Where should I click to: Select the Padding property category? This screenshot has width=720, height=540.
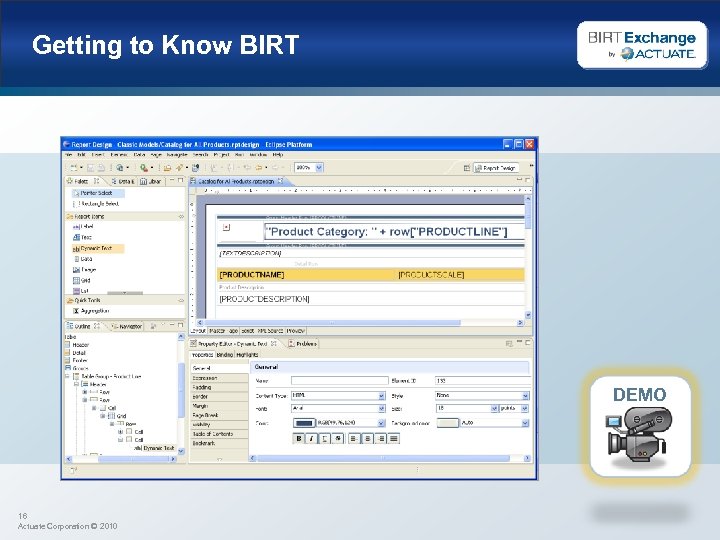[x=219, y=388]
